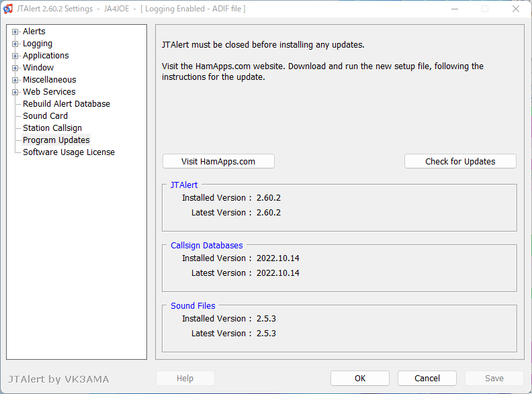Click JTAlert installed version 2.60.2
Image resolution: width=532 pixels, height=394 pixels.
tap(269, 198)
